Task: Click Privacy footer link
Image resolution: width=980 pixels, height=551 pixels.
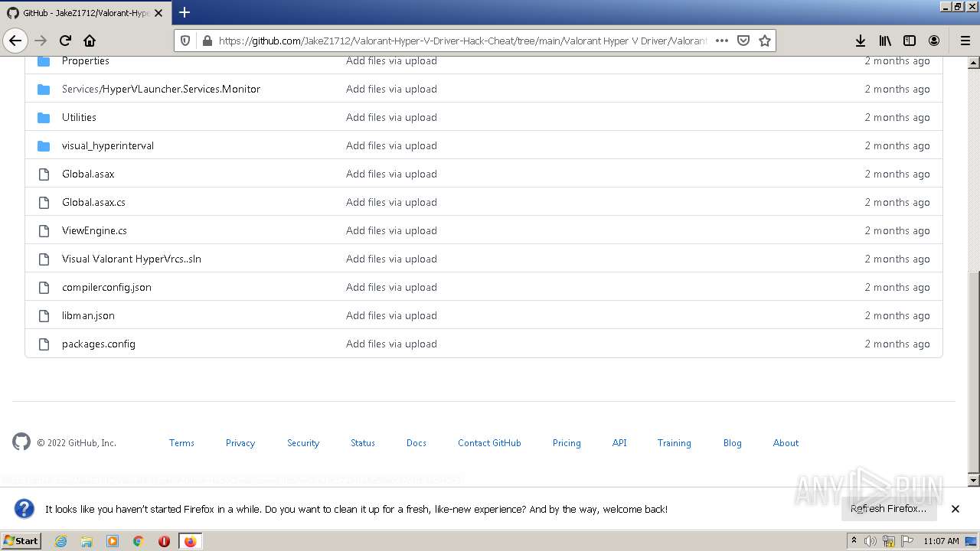Action: click(x=240, y=442)
